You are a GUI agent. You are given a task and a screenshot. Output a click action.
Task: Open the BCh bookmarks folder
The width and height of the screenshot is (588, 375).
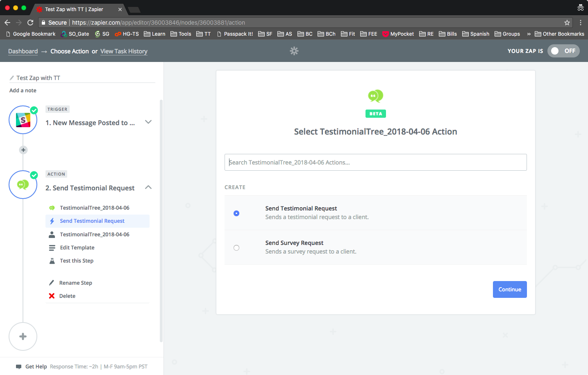pyautogui.click(x=327, y=34)
